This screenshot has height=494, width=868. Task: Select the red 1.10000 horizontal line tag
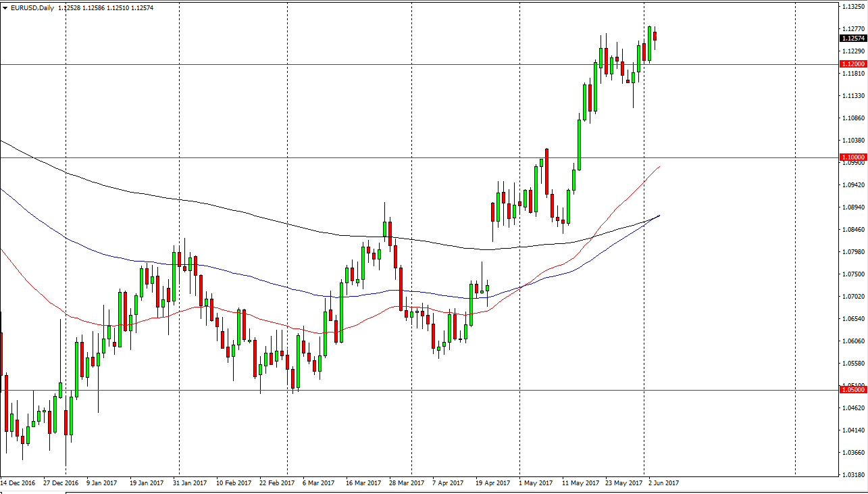click(850, 157)
